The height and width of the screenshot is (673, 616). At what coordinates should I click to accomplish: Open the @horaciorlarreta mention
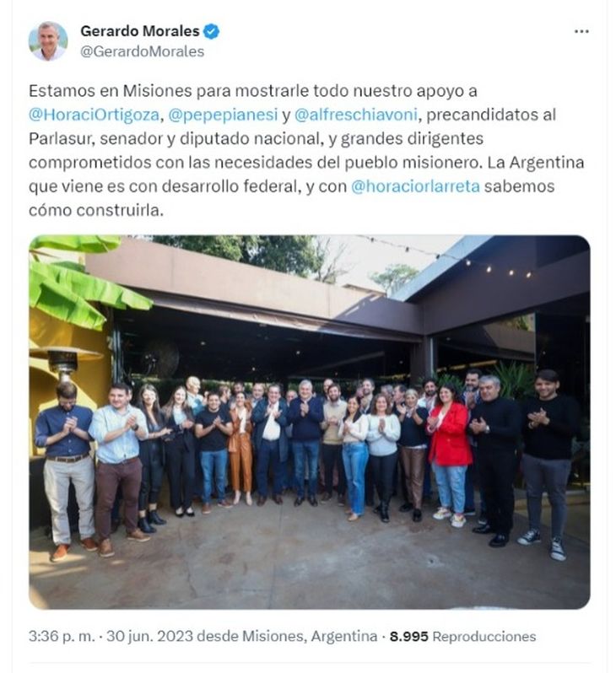pos(415,186)
